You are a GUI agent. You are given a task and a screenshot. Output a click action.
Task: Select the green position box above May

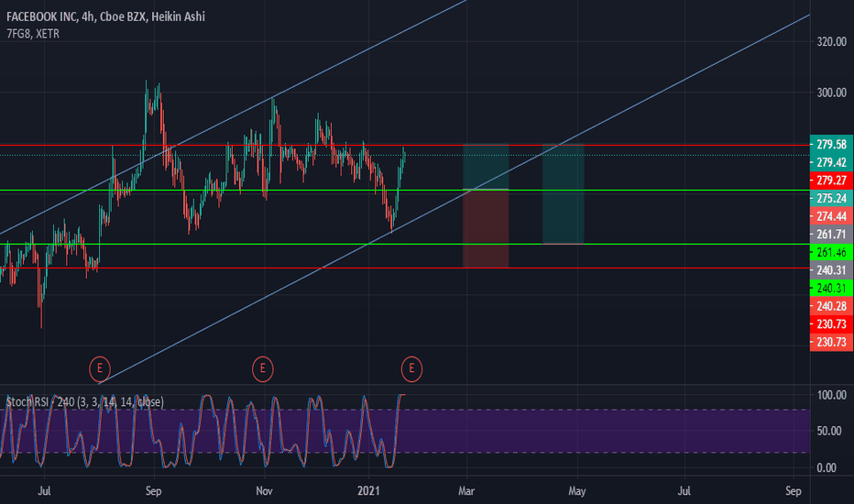564,194
